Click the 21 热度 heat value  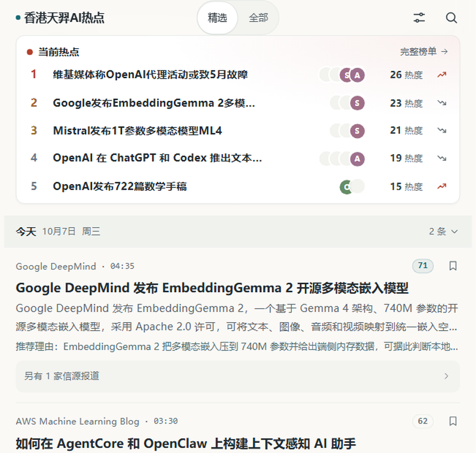(x=406, y=130)
